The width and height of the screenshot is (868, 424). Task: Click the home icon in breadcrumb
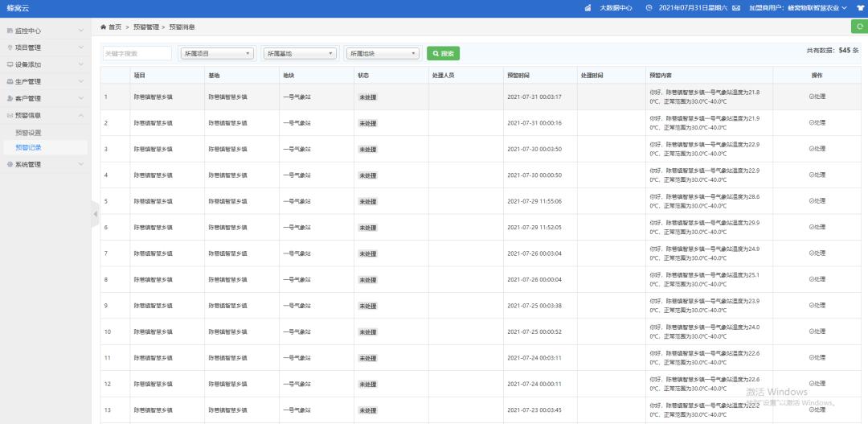(x=104, y=27)
